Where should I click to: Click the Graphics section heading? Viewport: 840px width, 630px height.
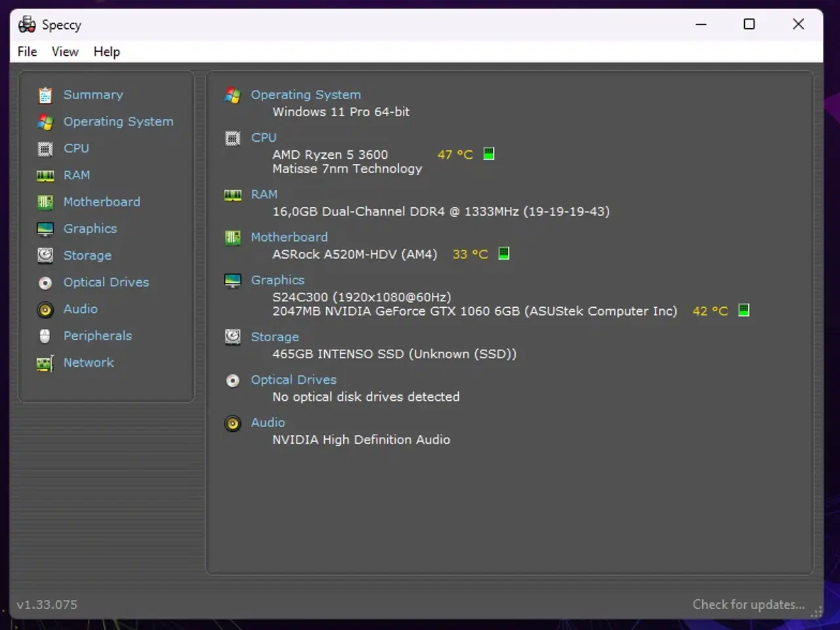278,280
